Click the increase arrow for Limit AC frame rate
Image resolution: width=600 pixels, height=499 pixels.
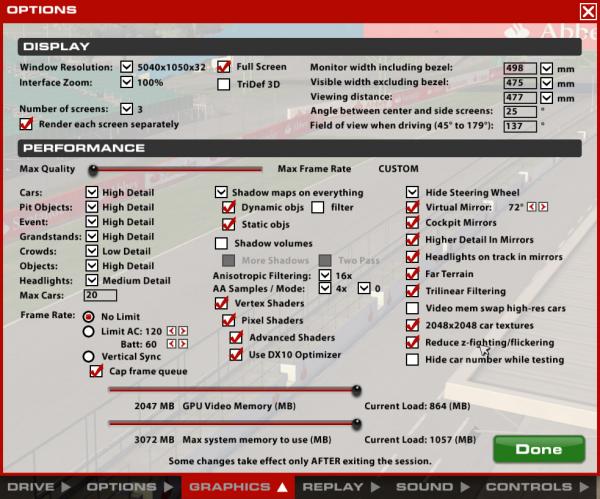(x=184, y=330)
